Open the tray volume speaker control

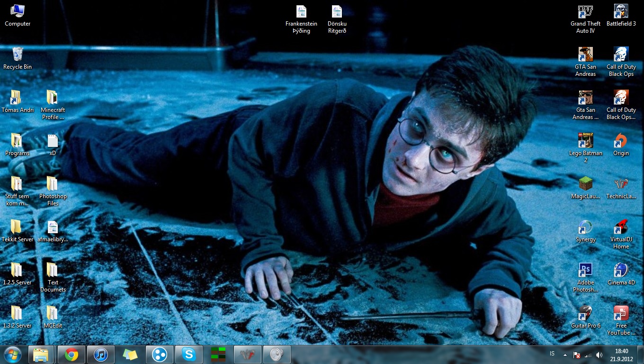pyautogui.click(x=599, y=355)
